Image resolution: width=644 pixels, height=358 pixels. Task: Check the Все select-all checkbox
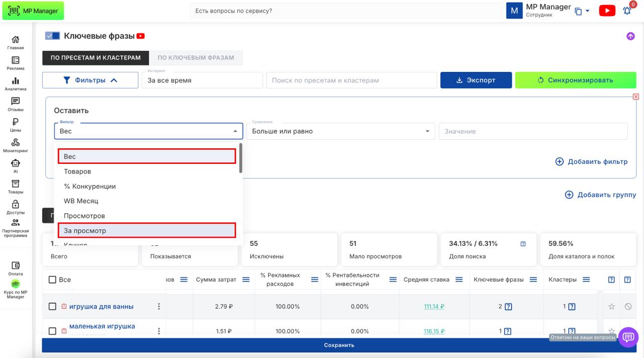click(x=52, y=280)
